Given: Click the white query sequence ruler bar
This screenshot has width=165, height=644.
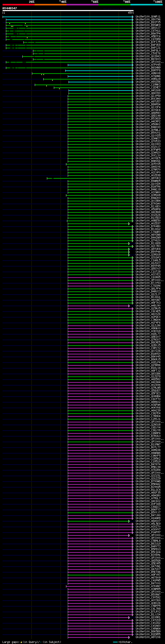Looking at the screenshot, I should [x=68, y=11].
